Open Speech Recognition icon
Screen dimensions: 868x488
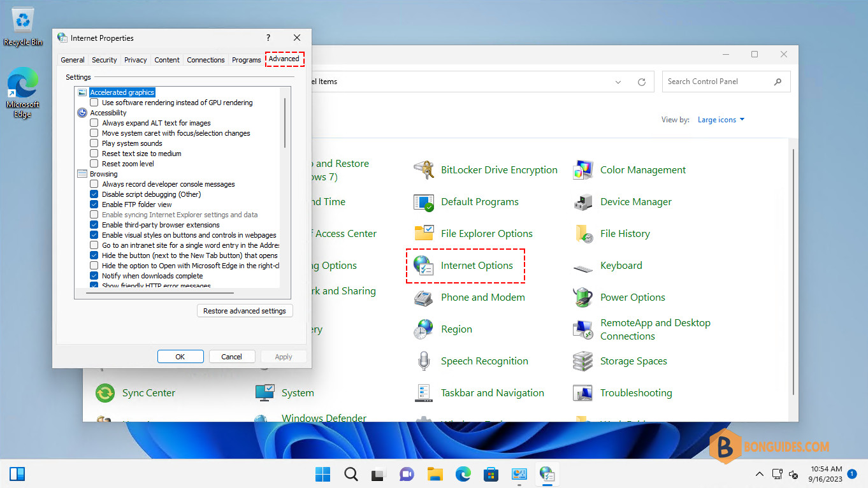pyautogui.click(x=424, y=361)
